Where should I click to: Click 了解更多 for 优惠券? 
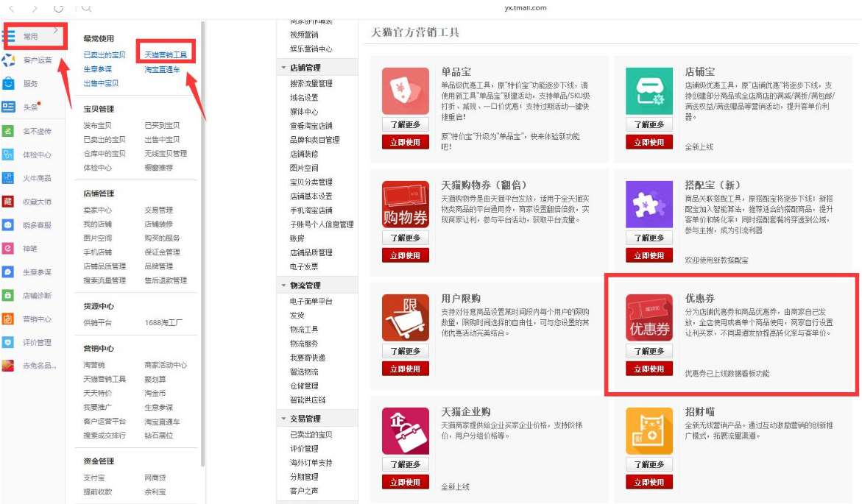pyautogui.click(x=649, y=351)
